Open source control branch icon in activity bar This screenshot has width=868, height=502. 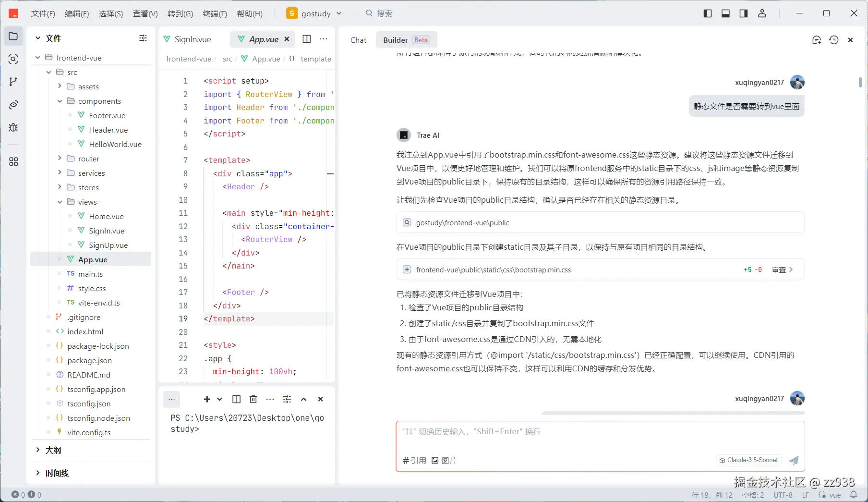click(13, 82)
